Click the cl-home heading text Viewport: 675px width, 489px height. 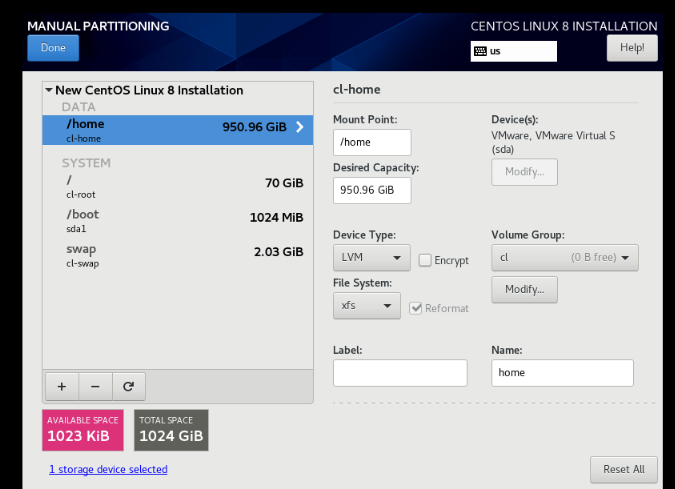coord(356,90)
